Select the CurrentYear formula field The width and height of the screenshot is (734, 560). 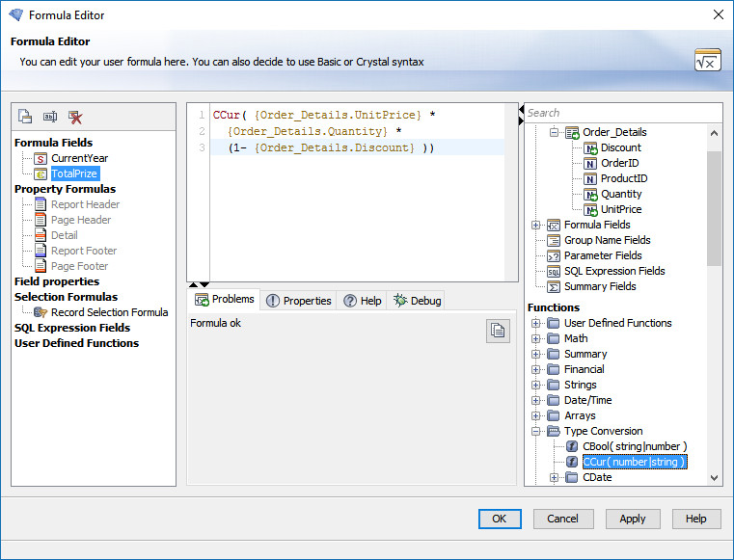(x=79, y=158)
